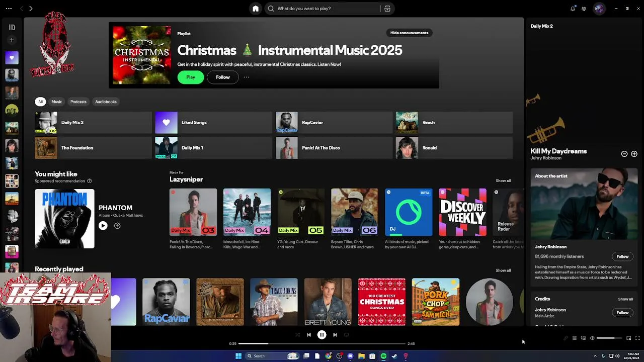Open 100 Greatest Christmas Songs Ever cover
Screen dimensions: 644x362
coord(381,302)
